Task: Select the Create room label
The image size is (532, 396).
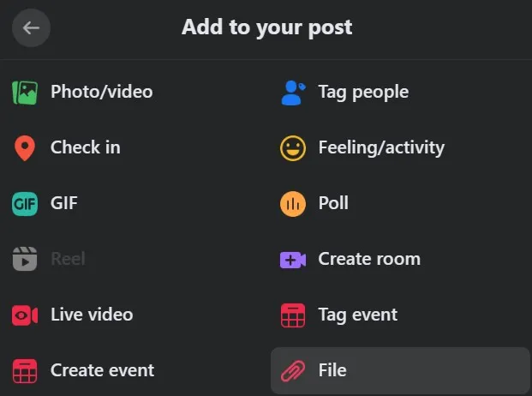Action: pos(369,259)
